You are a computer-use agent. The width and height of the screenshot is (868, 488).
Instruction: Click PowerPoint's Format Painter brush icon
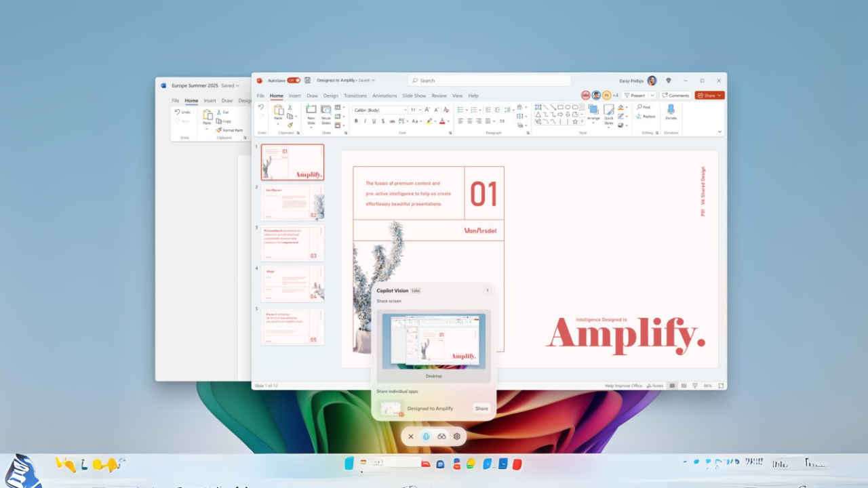coord(290,125)
